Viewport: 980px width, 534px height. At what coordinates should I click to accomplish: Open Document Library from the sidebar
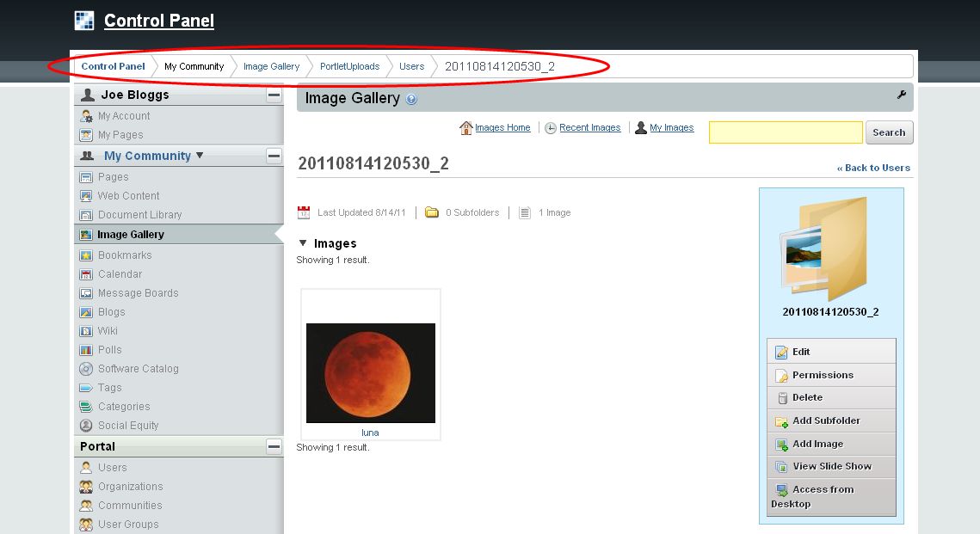point(139,215)
